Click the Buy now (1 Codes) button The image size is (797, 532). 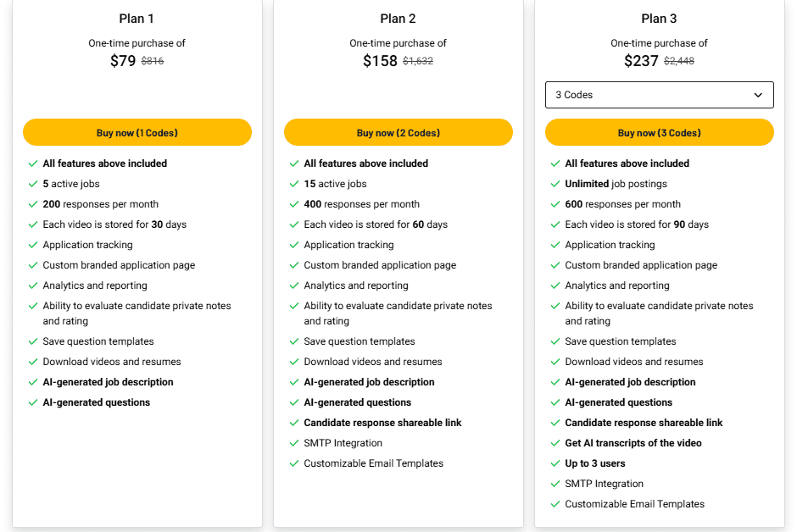(x=137, y=132)
